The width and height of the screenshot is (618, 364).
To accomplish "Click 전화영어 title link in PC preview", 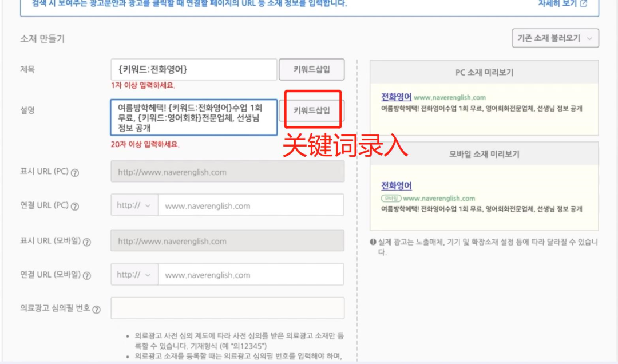I will [396, 97].
